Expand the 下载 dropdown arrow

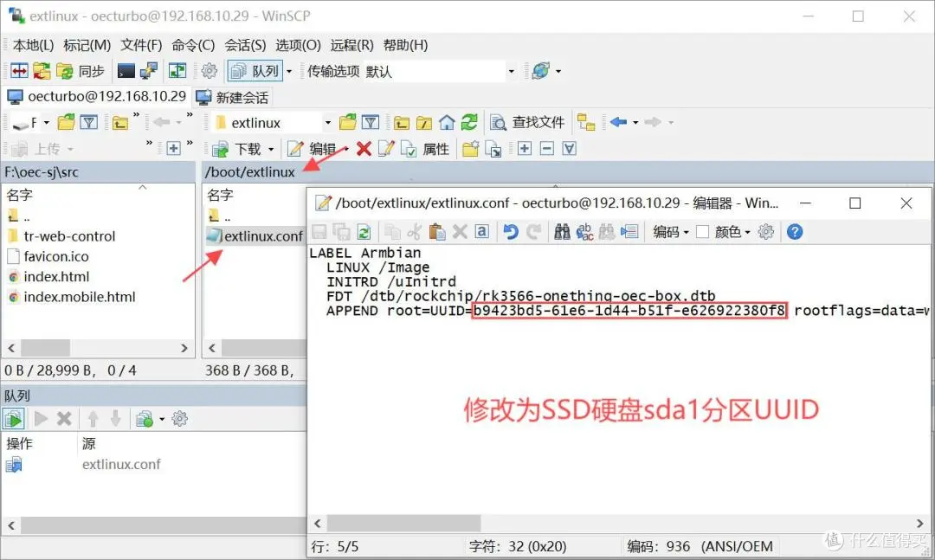(x=271, y=149)
